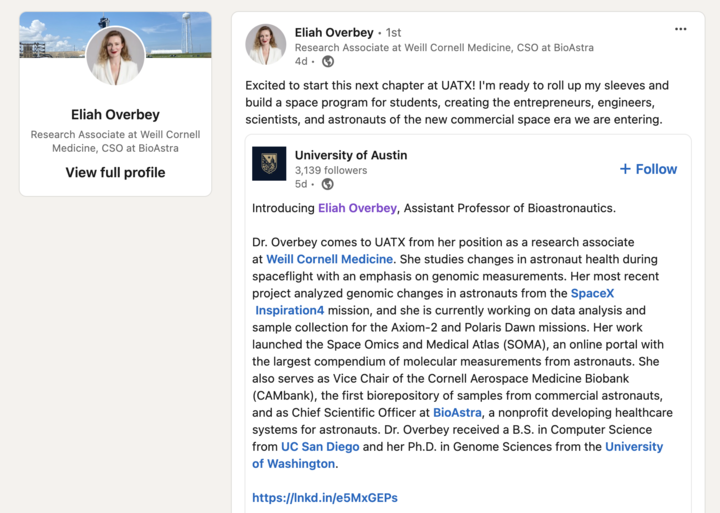The width and height of the screenshot is (720, 513).
Task: Open the Weill Cornell Medicine link
Action: [329, 259]
